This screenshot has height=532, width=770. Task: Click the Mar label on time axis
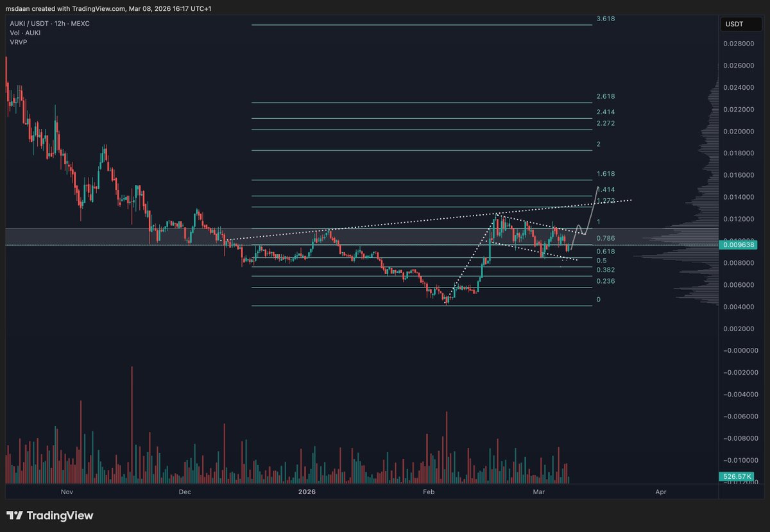click(539, 492)
